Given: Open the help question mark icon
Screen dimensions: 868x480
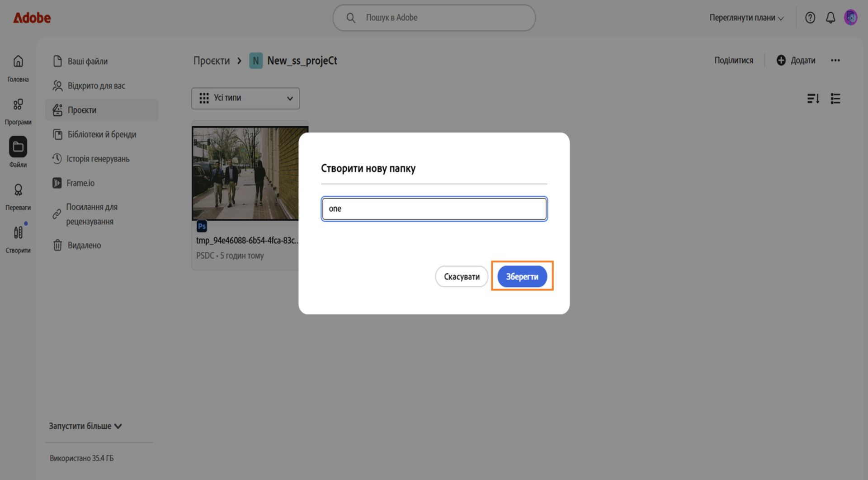Looking at the screenshot, I should (810, 18).
